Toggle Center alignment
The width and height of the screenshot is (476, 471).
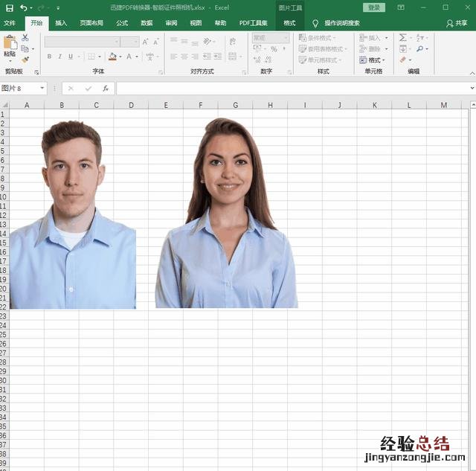click(x=184, y=57)
